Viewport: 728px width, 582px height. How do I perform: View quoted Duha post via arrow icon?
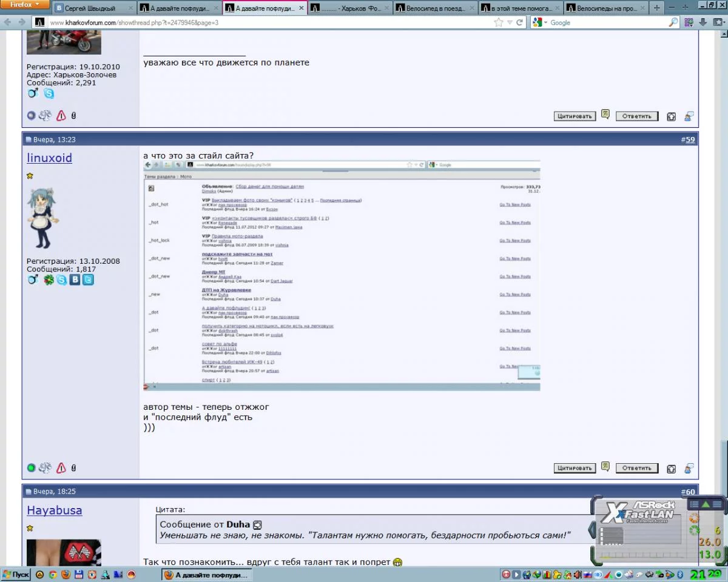point(257,525)
